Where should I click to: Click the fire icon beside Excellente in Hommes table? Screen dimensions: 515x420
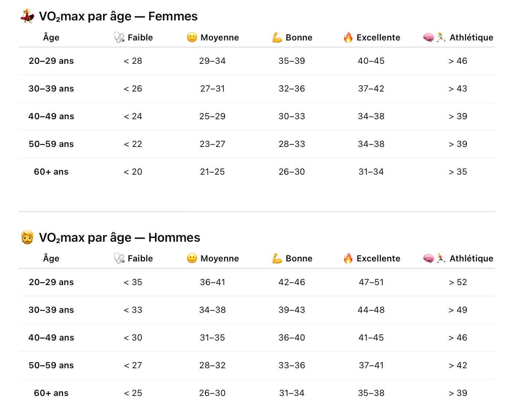pos(348,258)
